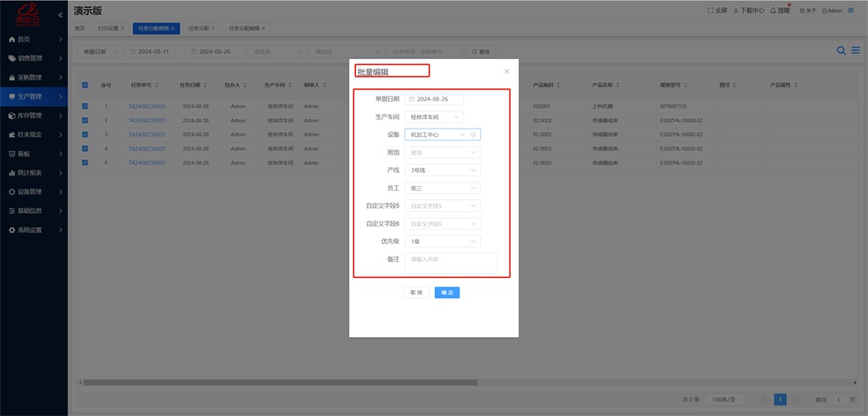This screenshot has height=416, width=868.
Task: Open task link TA2408230001 in row 1
Action: (147, 106)
